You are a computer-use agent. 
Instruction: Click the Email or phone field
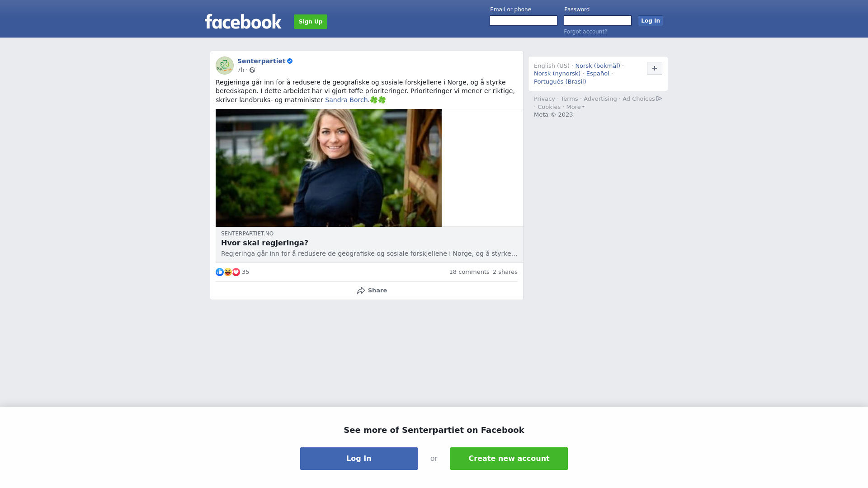524,21
